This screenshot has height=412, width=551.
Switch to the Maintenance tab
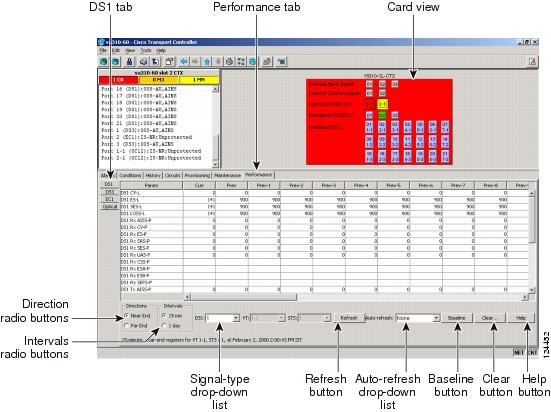click(227, 175)
